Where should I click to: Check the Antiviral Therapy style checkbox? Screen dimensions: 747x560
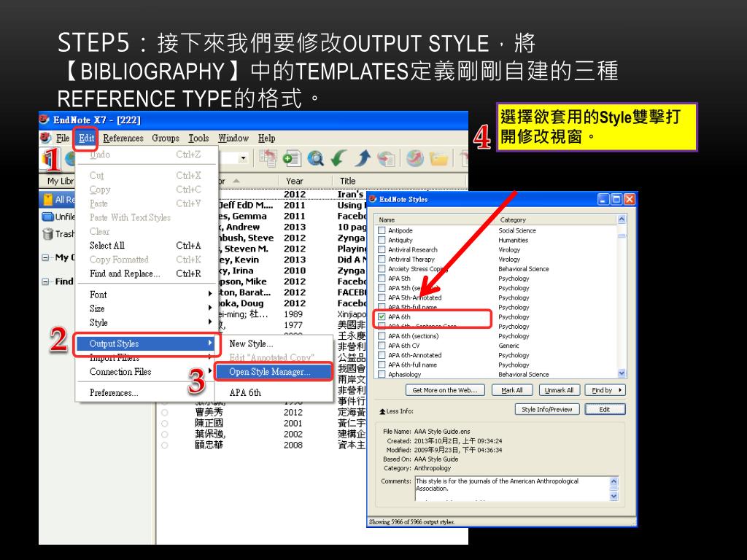[x=382, y=259]
